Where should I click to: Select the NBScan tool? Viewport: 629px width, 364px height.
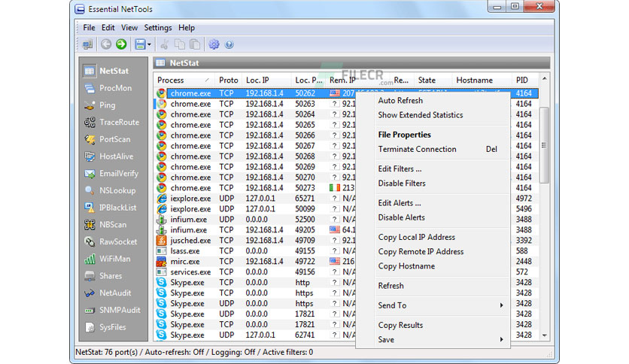[x=105, y=225]
